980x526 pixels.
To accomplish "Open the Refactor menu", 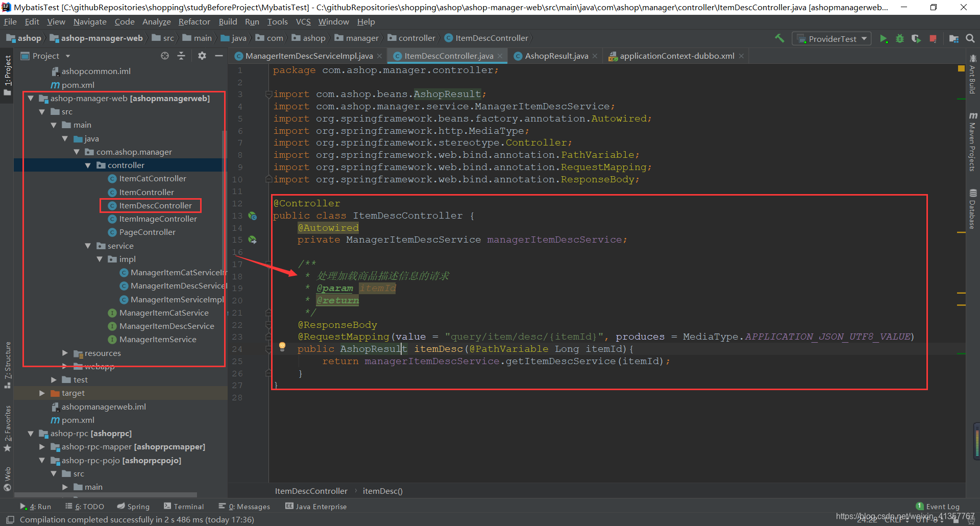I will pyautogui.click(x=194, y=22).
